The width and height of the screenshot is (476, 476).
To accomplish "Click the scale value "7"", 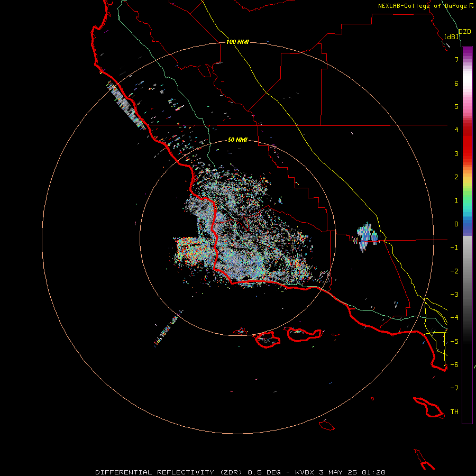I will 456,59.
